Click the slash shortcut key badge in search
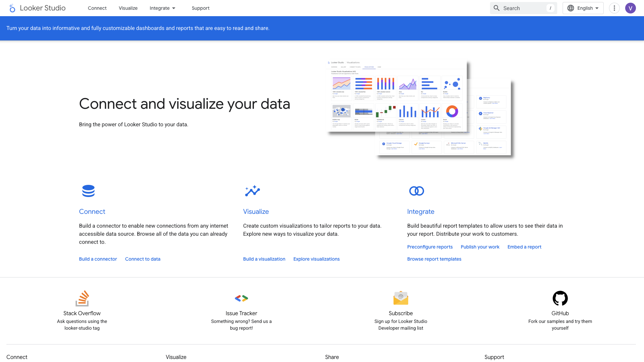Image resolution: width=644 pixels, height=362 pixels. point(551,8)
